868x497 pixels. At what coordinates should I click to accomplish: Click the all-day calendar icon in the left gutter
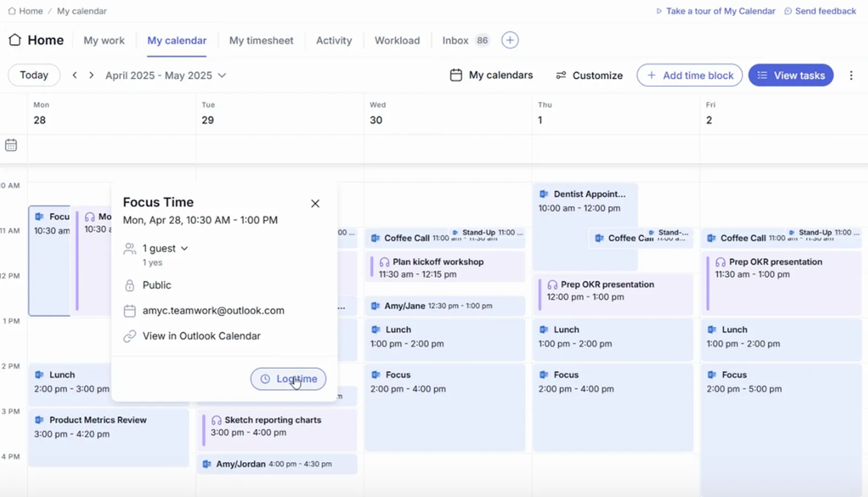point(11,145)
